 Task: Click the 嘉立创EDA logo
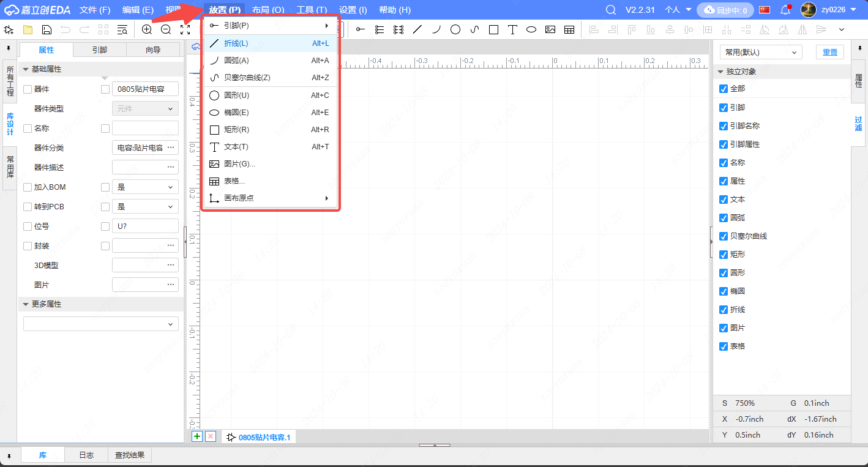click(x=39, y=10)
